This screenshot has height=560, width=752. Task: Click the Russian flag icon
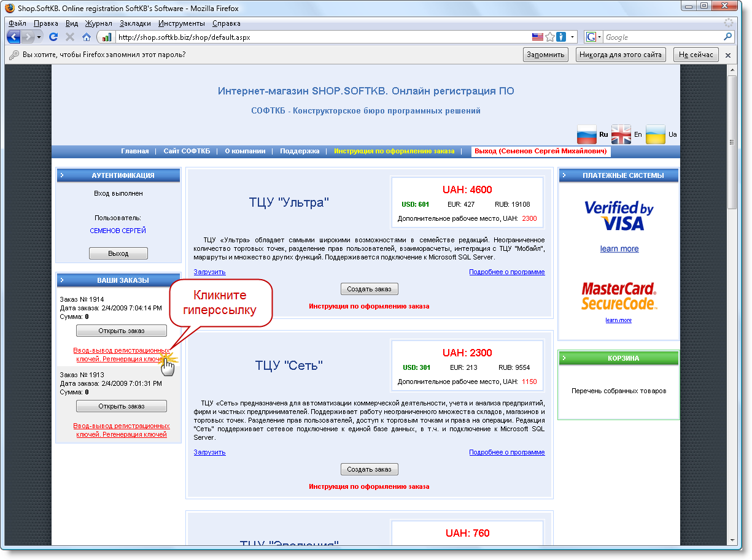(x=587, y=134)
